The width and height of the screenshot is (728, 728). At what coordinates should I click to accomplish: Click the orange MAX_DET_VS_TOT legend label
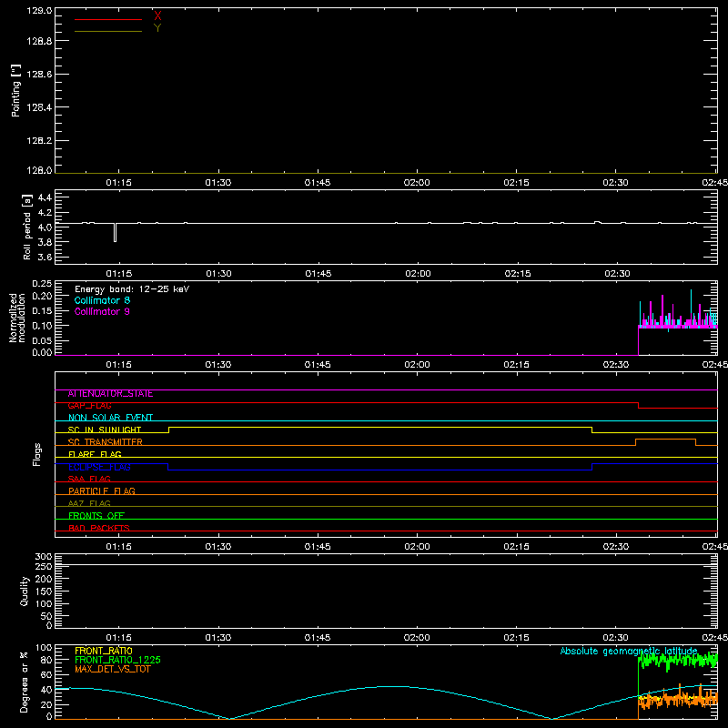[113, 669]
